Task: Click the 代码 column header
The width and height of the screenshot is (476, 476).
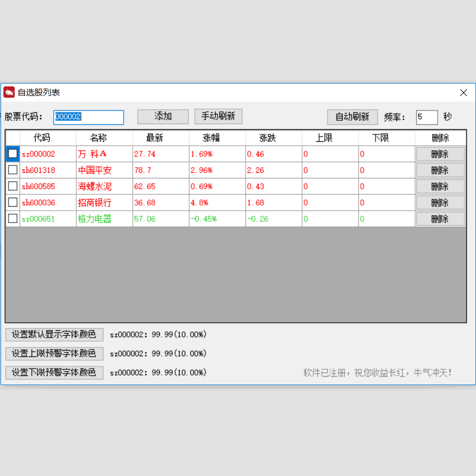Action: pos(48,138)
